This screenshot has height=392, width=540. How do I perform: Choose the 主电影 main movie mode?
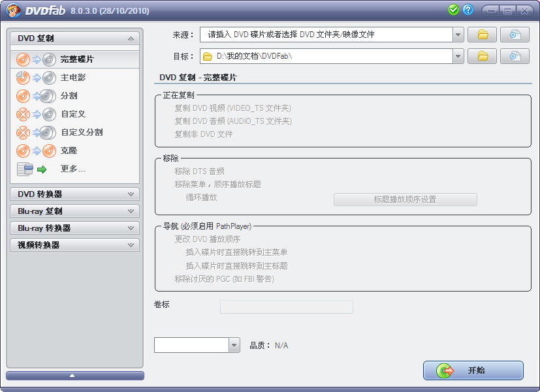73,78
